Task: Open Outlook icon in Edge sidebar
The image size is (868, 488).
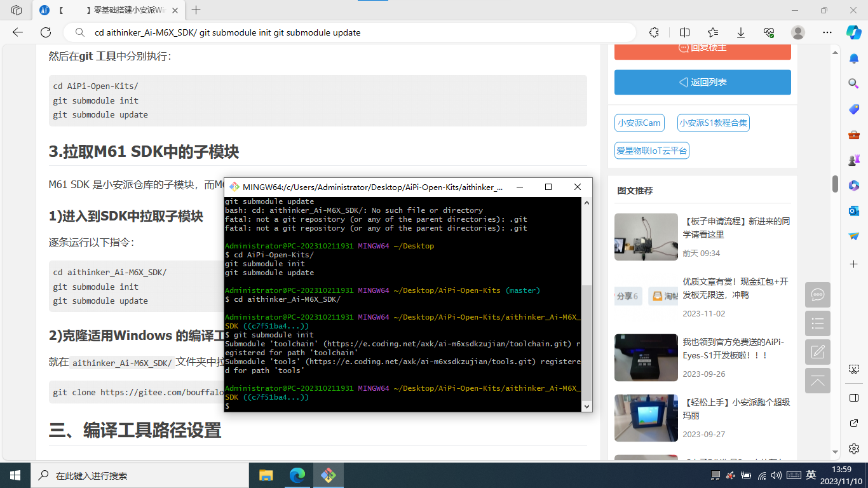Action: coord(854,210)
